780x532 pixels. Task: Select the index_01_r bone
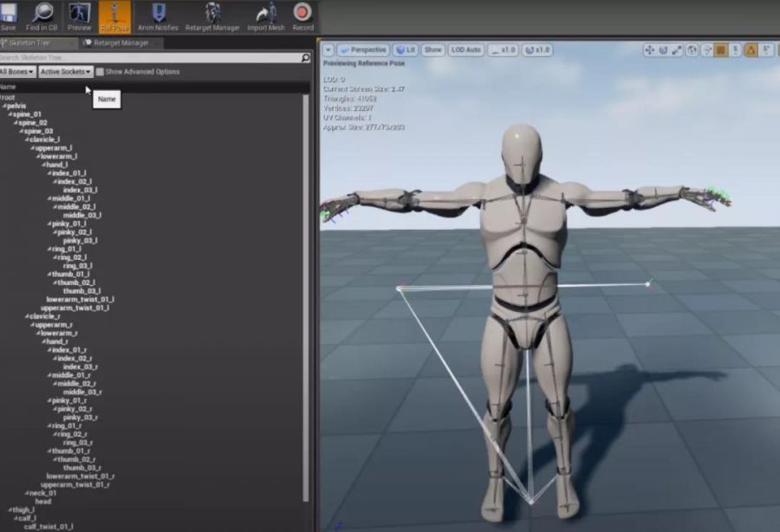tap(69, 350)
